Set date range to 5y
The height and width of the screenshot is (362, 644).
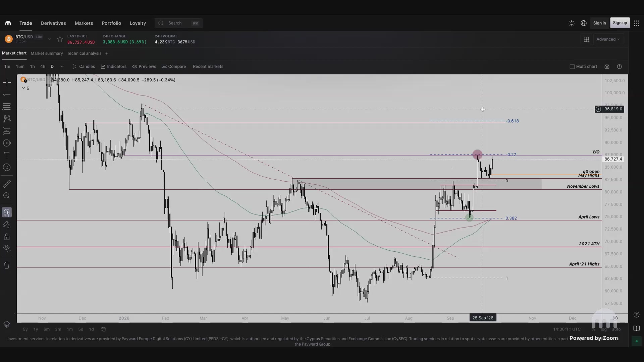(x=25, y=329)
